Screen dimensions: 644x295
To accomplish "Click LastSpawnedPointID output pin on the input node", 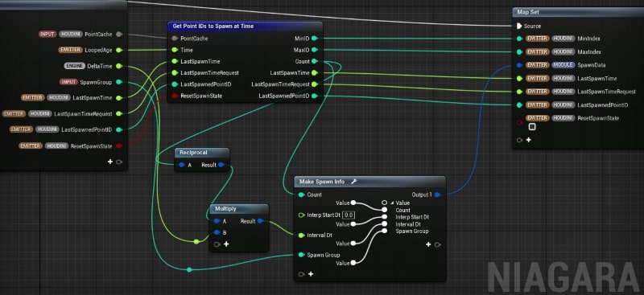I will coord(119,129).
